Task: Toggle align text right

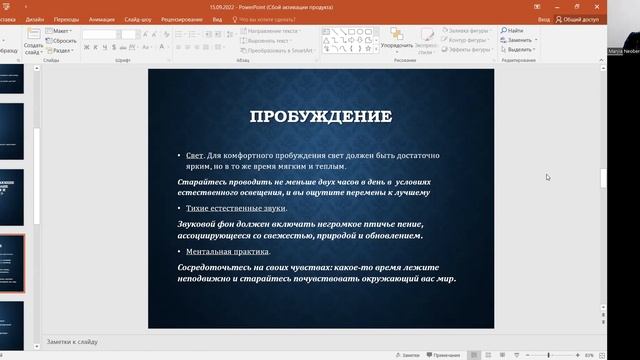Action: 197,48
